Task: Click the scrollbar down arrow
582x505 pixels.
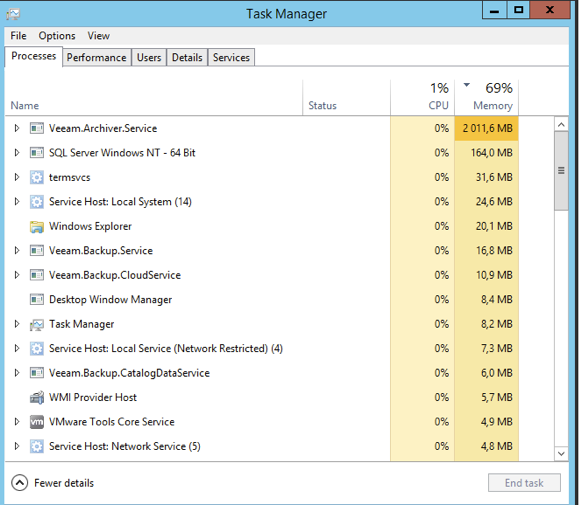Action: click(561, 453)
